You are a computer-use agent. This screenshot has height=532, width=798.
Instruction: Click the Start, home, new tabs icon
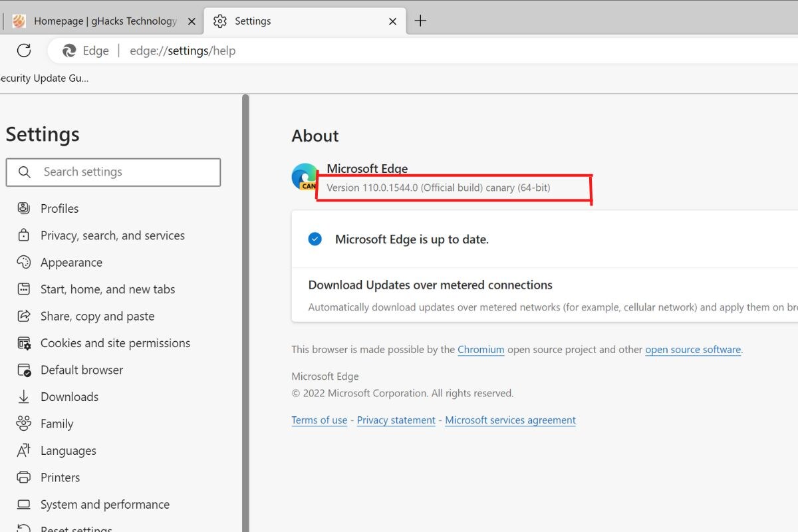[x=24, y=289]
